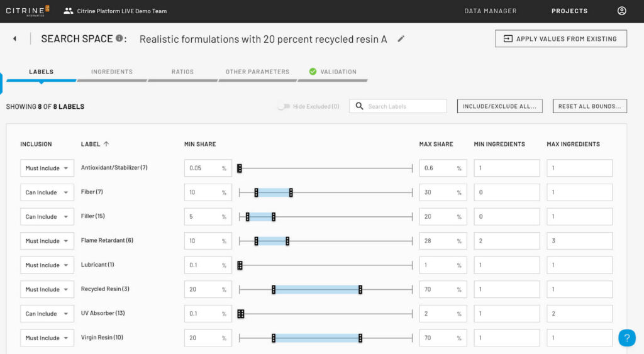Click the Citrine logo
Image resolution: width=644 pixels, height=354 pixels.
click(x=28, y=11)
